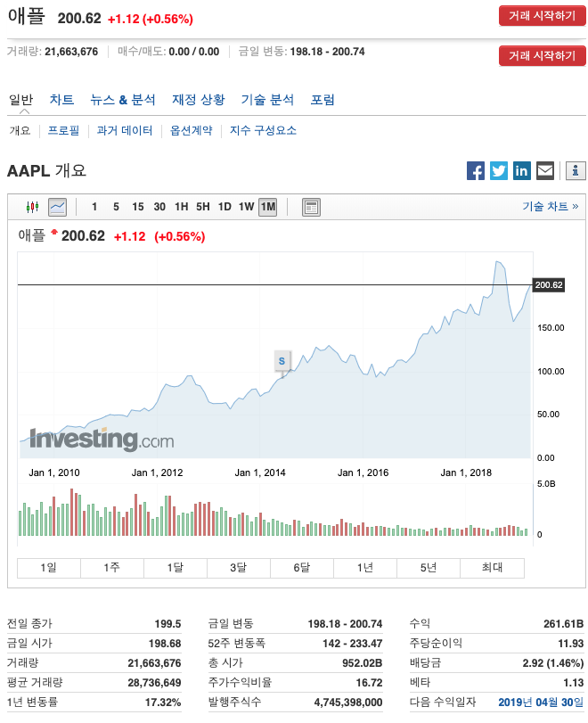
Task: Click the AAPL 개요 heading
Action: tap(46, 170)
